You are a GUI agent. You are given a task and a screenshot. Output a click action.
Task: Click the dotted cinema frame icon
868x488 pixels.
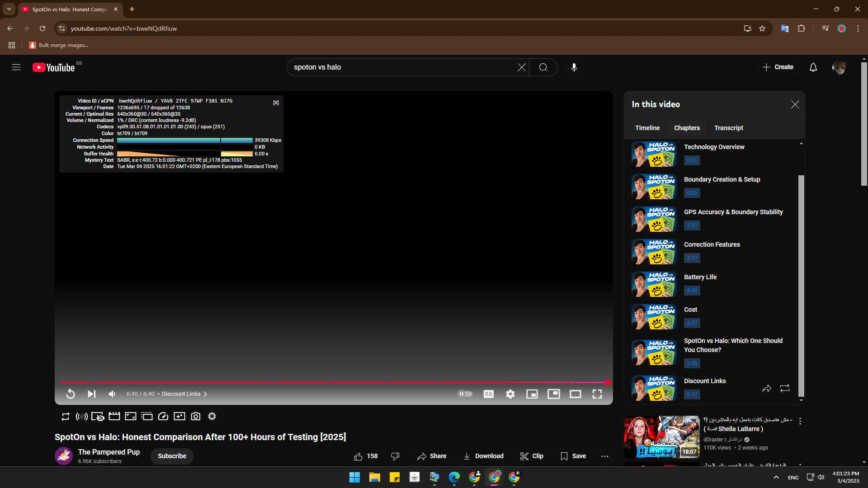click(x=147, y=417)
